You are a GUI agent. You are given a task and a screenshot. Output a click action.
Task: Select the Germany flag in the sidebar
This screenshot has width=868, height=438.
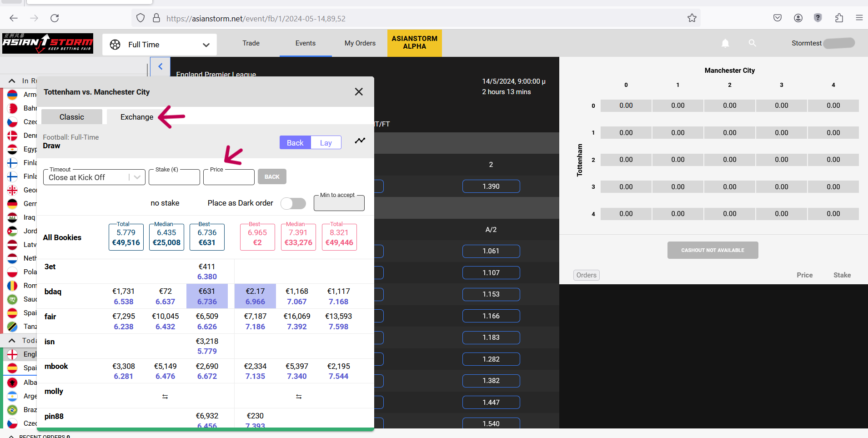12,204
